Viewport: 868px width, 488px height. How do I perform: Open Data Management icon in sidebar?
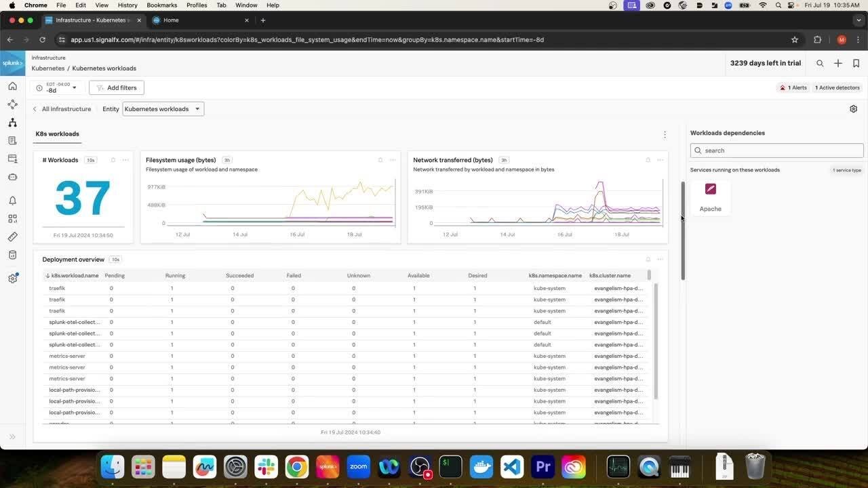tap(12, 255)
